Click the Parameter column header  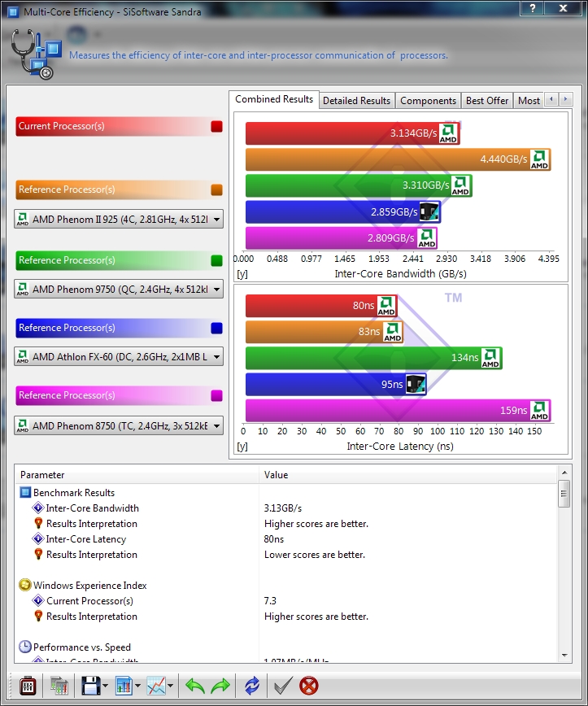click(137, 474)
